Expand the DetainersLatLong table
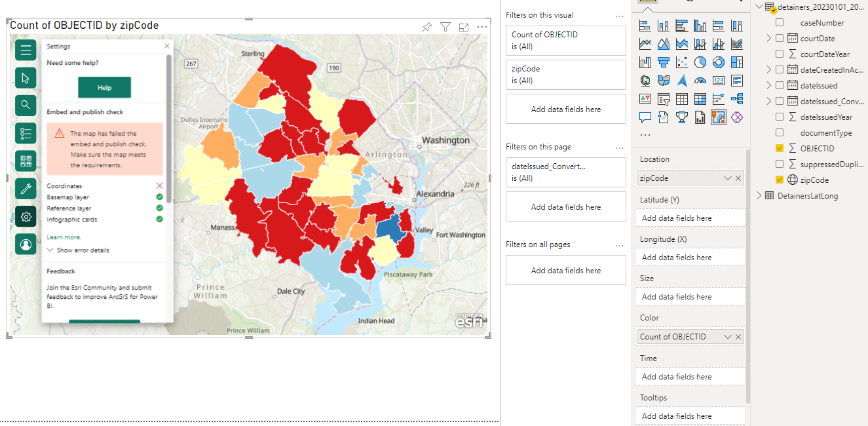This screenshot has height=426, width=868. pyautogui.click(x=760, y=195)
